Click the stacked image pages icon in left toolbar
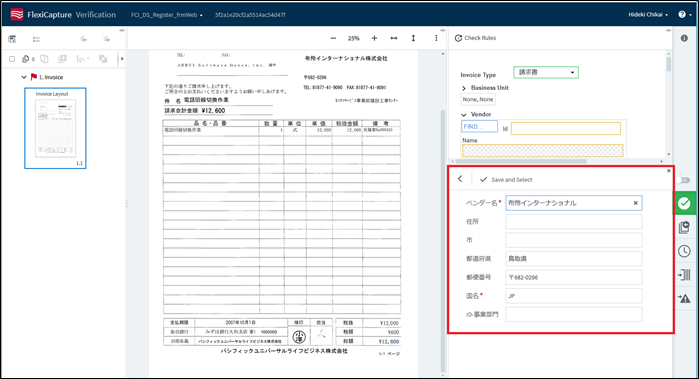 coord(62,59)
